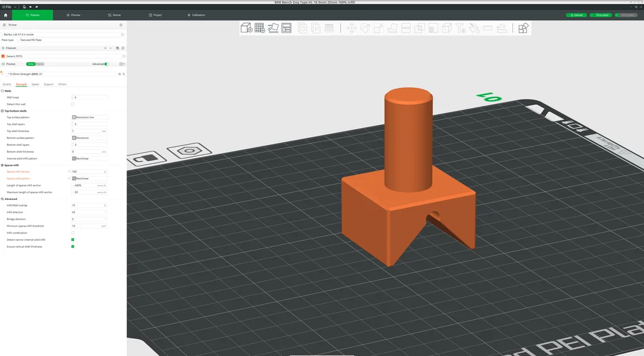644x356 pixels.
Task: Remove a filament with minus icon
Action: click(x=111, y=48)
